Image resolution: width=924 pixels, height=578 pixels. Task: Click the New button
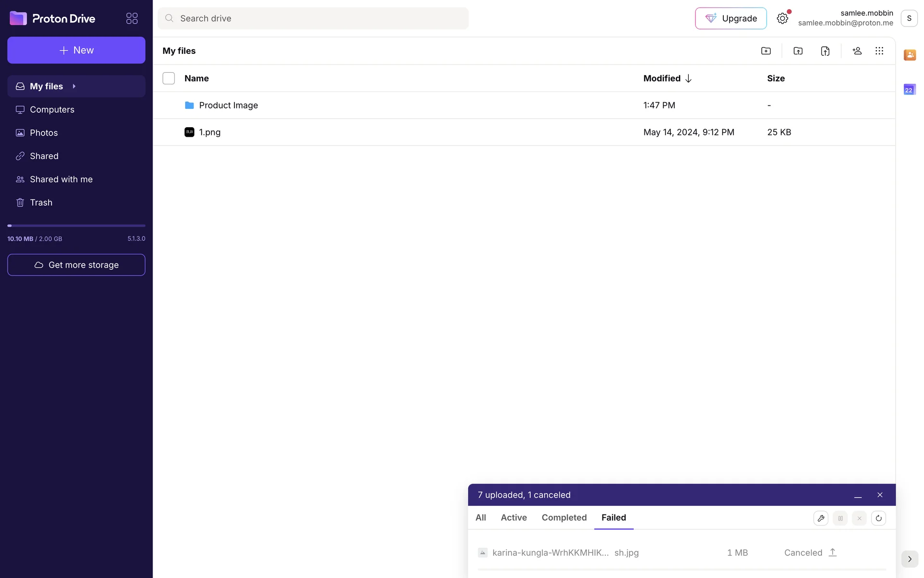tap(76, 50)
